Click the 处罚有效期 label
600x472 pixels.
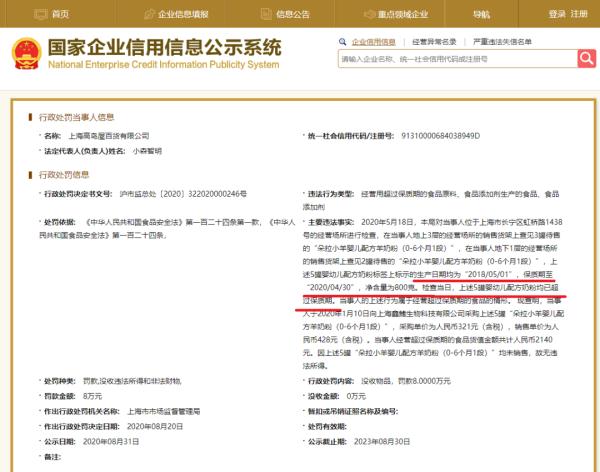pyautogui.click(x=327, y=426)
